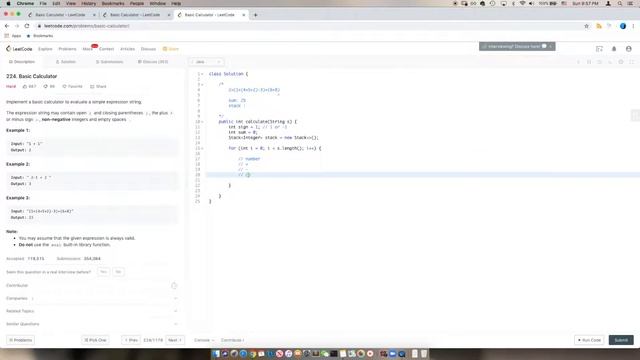Collapse comment fold arrow on line 3

pyautogui.click(x=202, y=84)
